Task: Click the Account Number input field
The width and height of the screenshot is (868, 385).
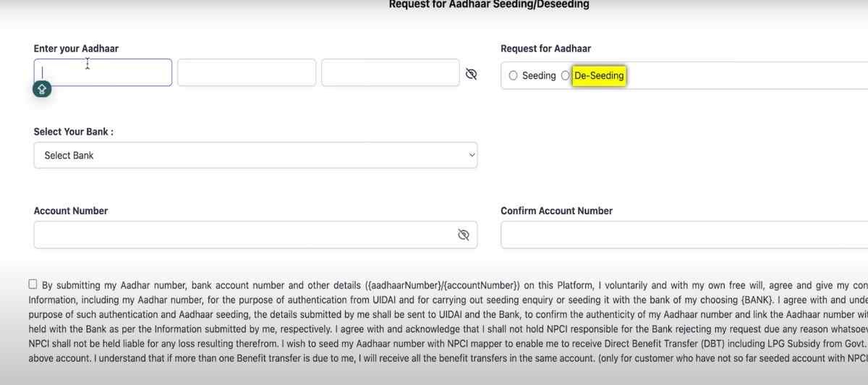Action: coord(242,234)
